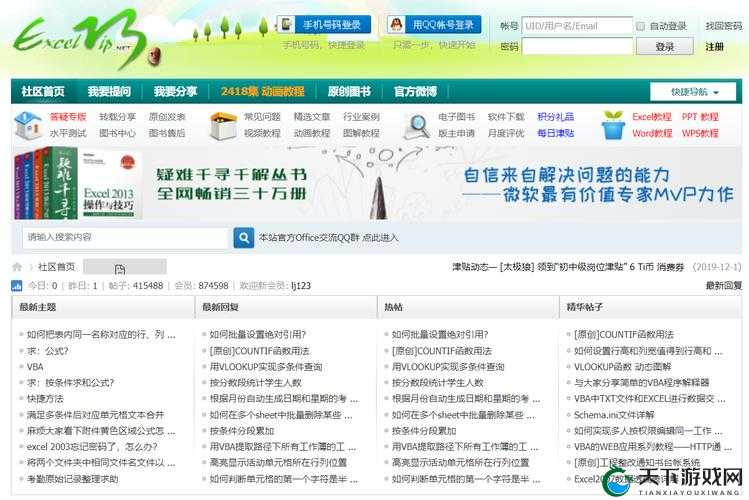Open the 2418集 动画教程 nav tab

tap(262, 91)
